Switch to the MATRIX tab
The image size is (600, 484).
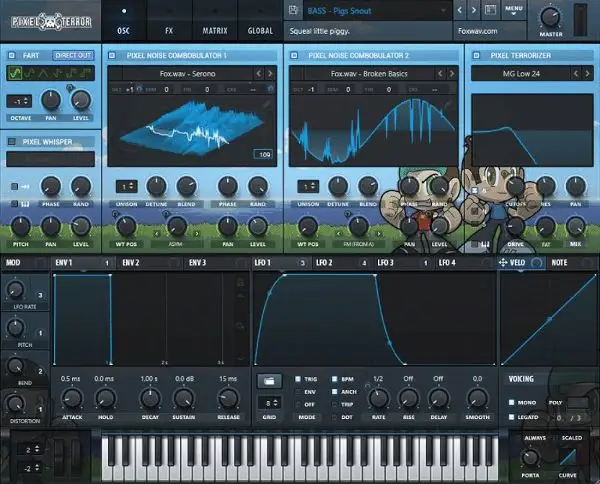tap(214, 31)
